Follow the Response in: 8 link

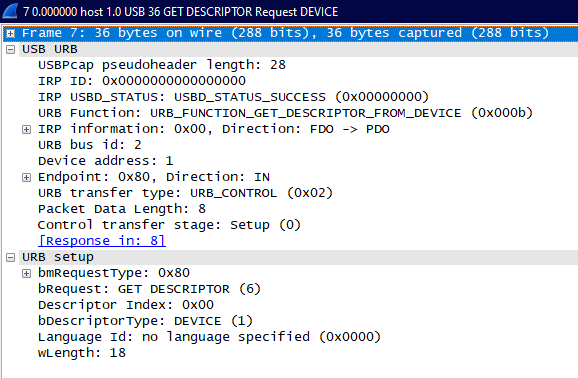[x=102, y=241]
